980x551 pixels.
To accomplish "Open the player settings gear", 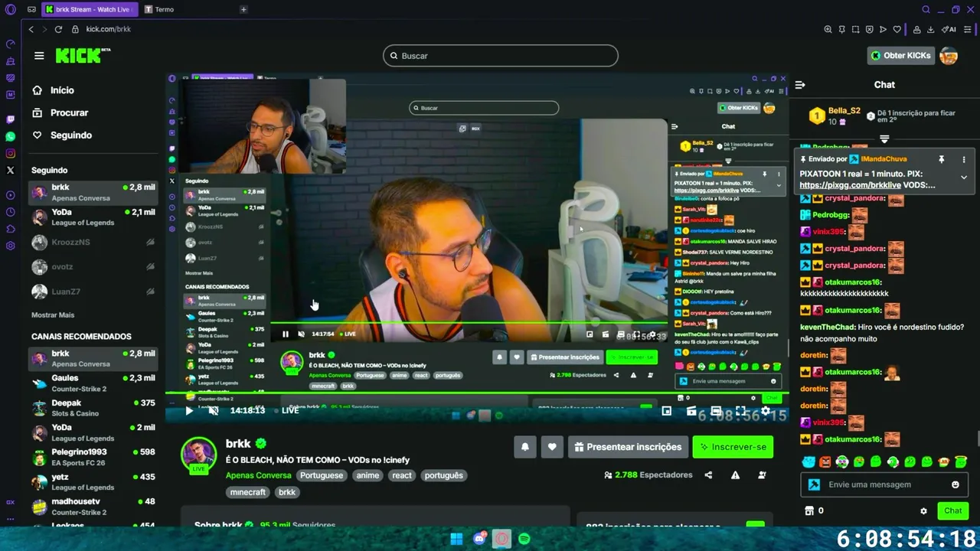I will pos(765,411).
